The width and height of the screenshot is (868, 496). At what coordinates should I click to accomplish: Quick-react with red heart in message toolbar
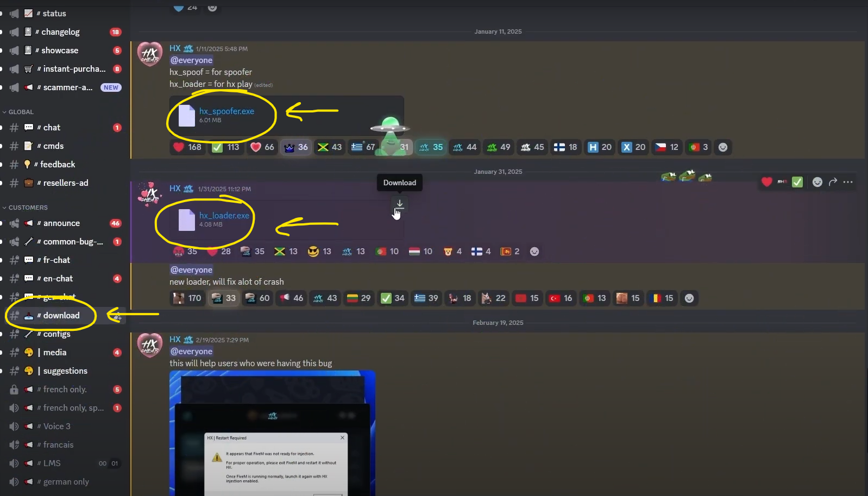pyautogui.click(x=766, y=182)
